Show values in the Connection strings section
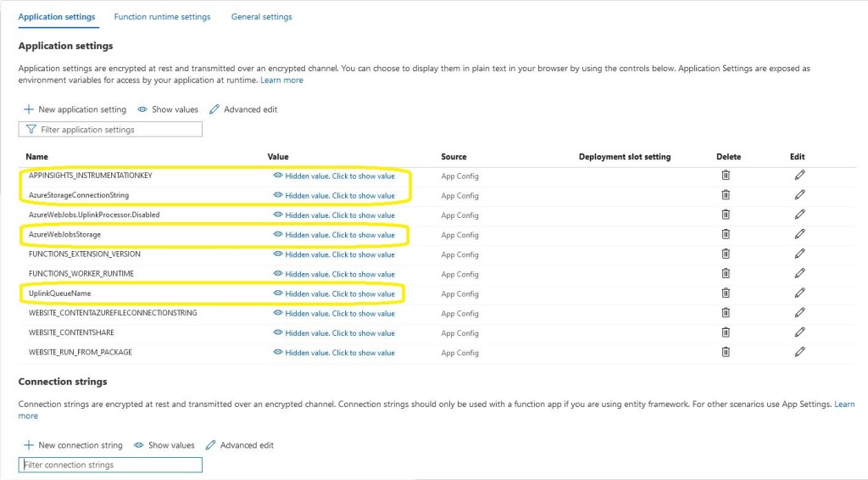The width and height of the screenshot is (868, 480). 164,445
